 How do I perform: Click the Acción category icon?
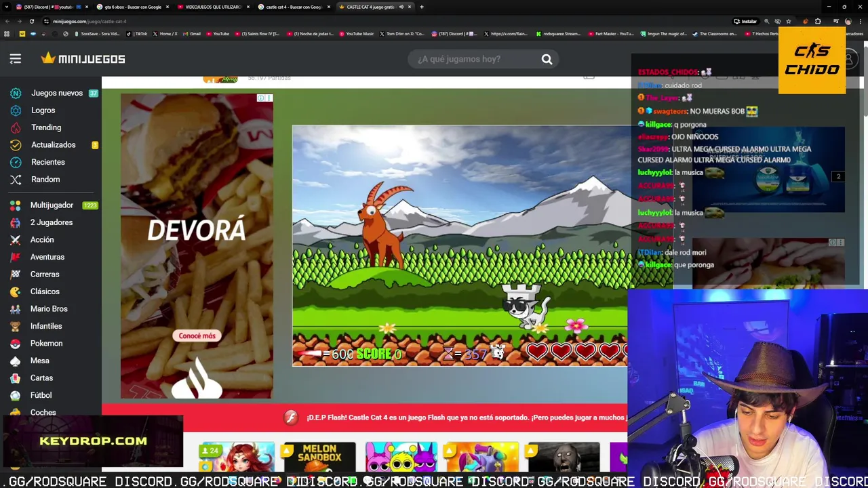click(15, 240)
